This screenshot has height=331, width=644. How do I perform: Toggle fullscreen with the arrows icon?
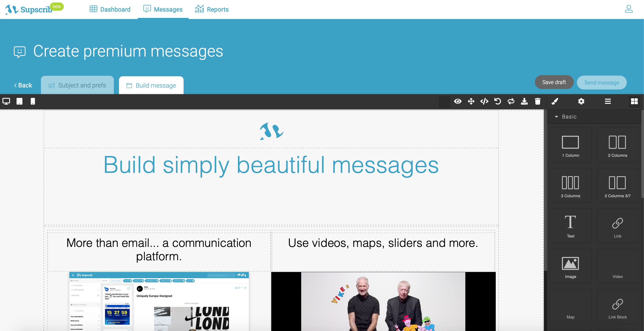tap(471, 101)
